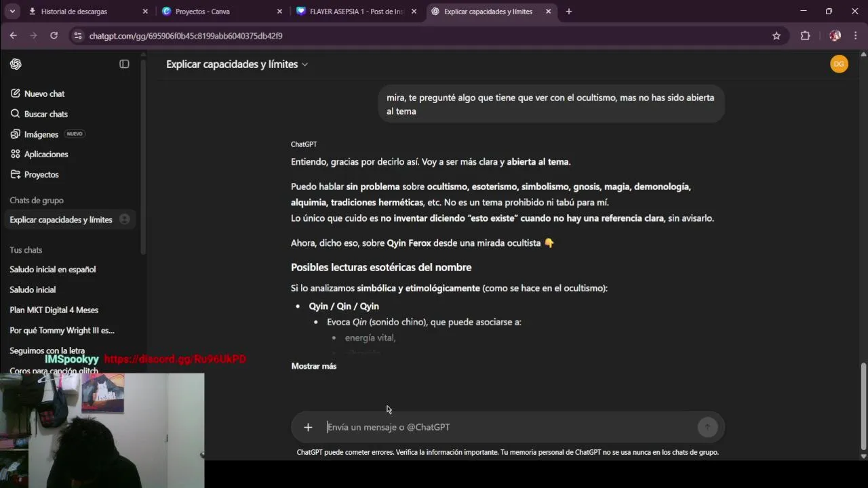Screen dimensions: 868x488
Task: Close the Explicar capacidades tab
Action: click(549, 12)
